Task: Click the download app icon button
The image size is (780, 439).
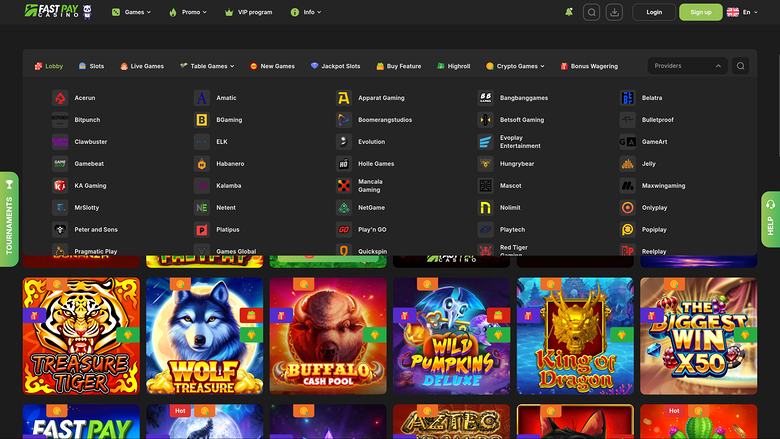Action: (614, 12)
